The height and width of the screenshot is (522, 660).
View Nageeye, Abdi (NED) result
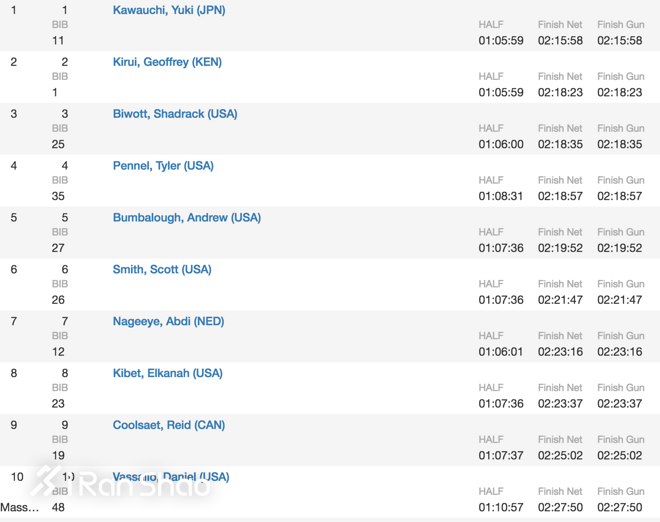click(168, 322)
